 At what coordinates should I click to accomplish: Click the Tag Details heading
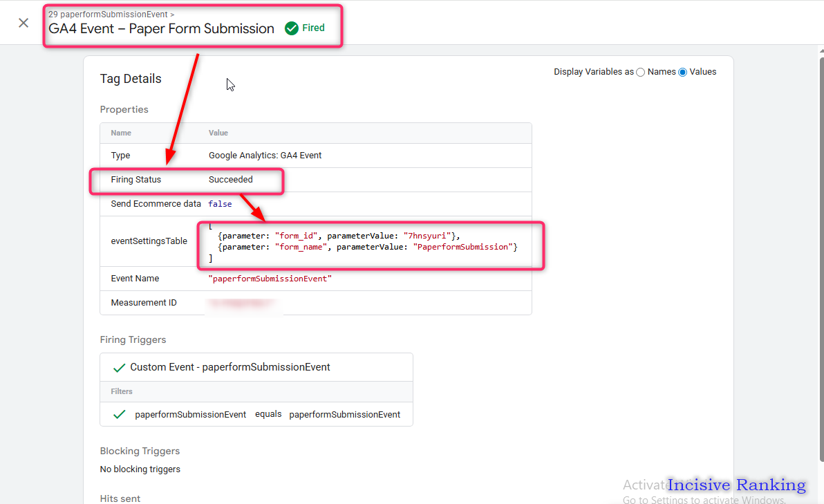click(x=131, y=79)
